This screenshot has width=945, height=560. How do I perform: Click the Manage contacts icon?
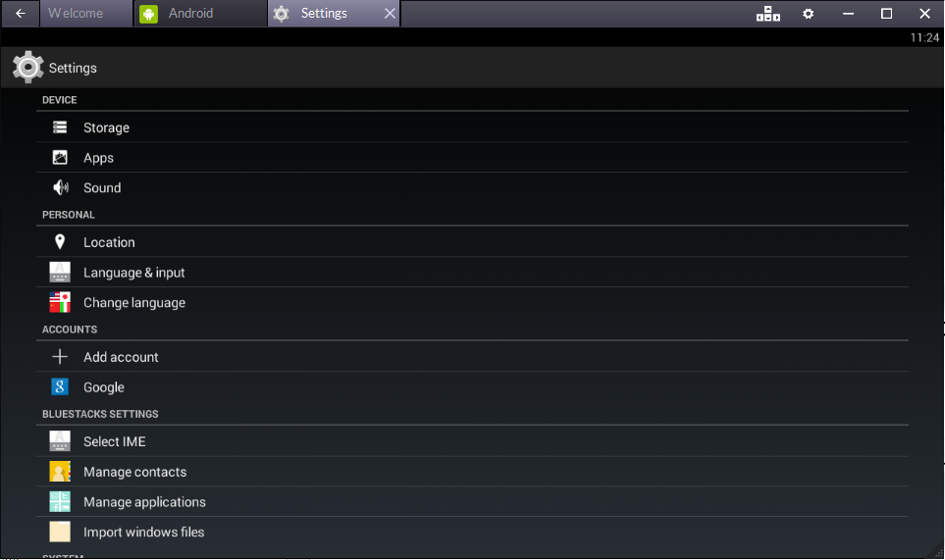point(60,472)
